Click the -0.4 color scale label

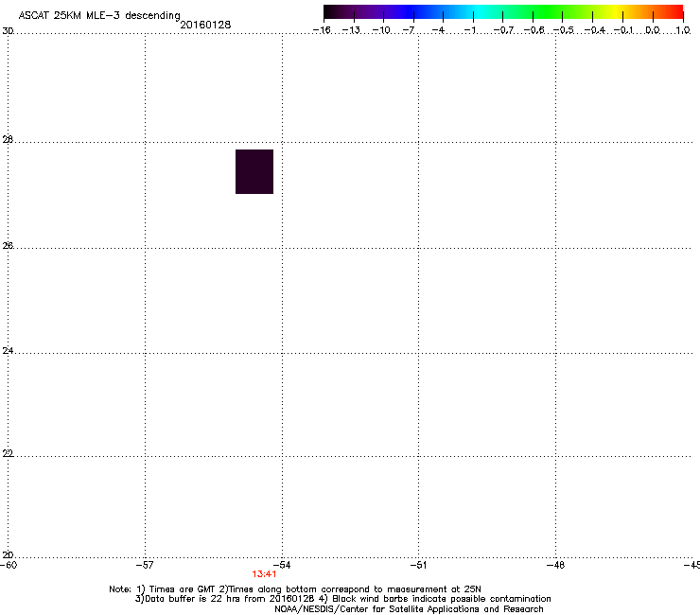(595, 30)
